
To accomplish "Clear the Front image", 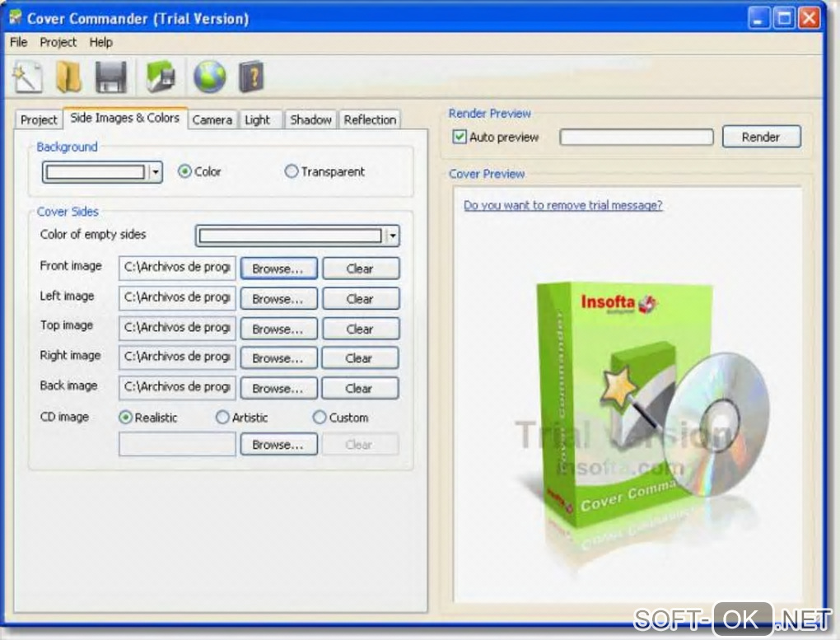I will coord(360,269).
